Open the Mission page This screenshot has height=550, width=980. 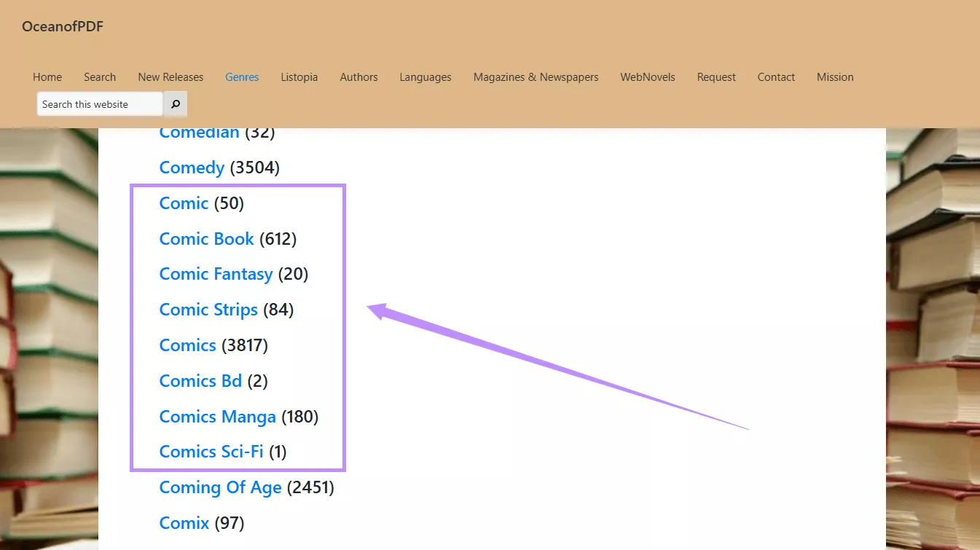click(x=834, y=76)
